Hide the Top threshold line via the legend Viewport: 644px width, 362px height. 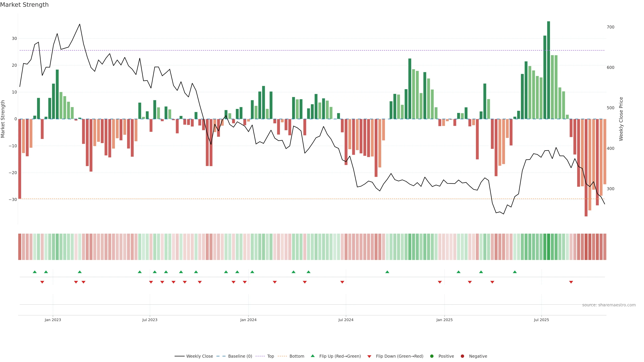[270, 356]
